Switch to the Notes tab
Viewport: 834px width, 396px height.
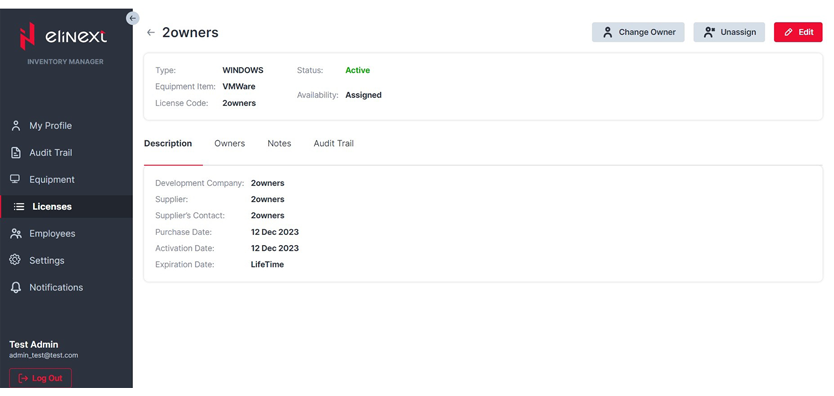coord(279,144)
